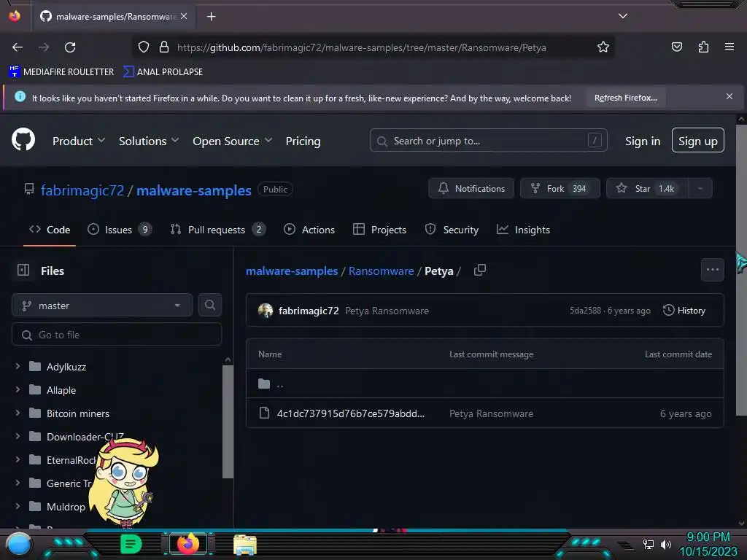Click the List all tabs chevron
The image size is (747, 560).
point(623,16)
